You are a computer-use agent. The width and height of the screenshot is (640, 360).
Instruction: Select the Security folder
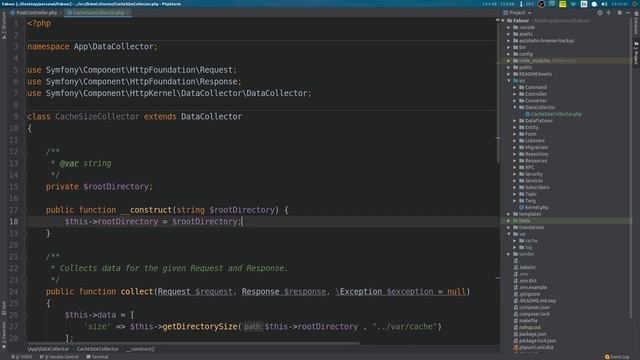[533, 174]
